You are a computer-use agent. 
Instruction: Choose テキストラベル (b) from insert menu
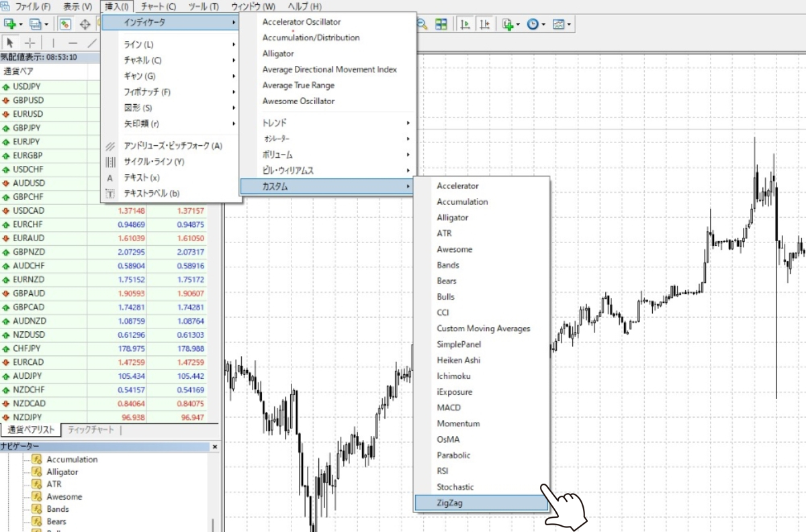[x=151, y=193]
